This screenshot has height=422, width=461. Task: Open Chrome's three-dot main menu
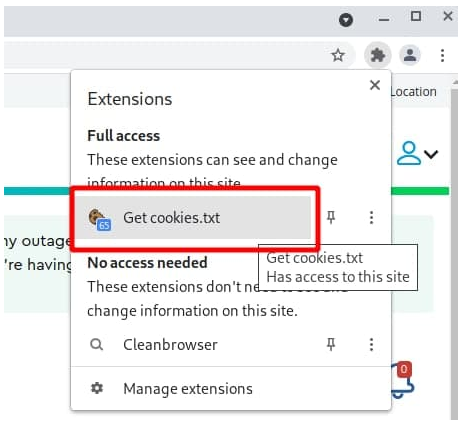click(442, 55)
